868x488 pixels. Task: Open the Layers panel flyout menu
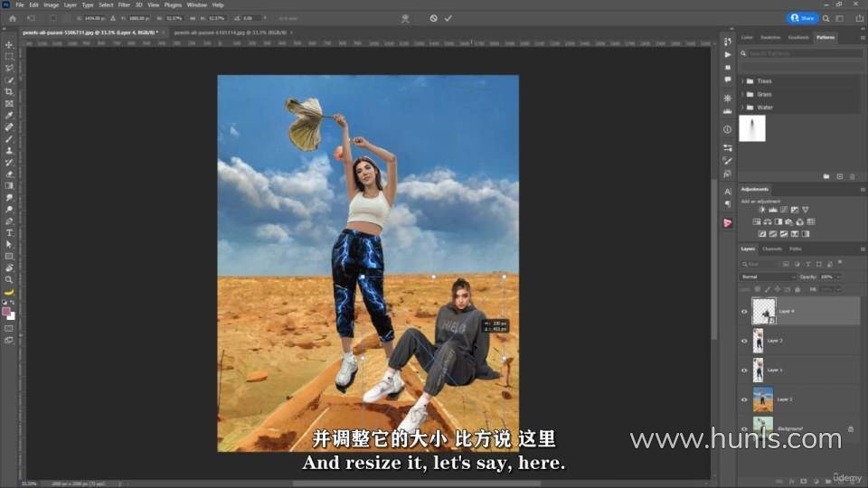click(x=863, y=249)
